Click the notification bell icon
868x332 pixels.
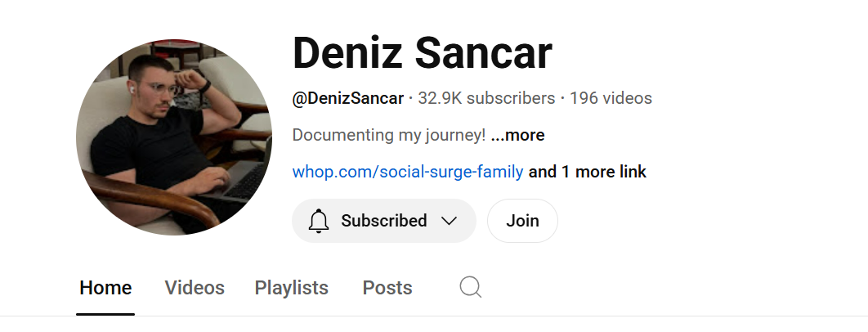319,221
